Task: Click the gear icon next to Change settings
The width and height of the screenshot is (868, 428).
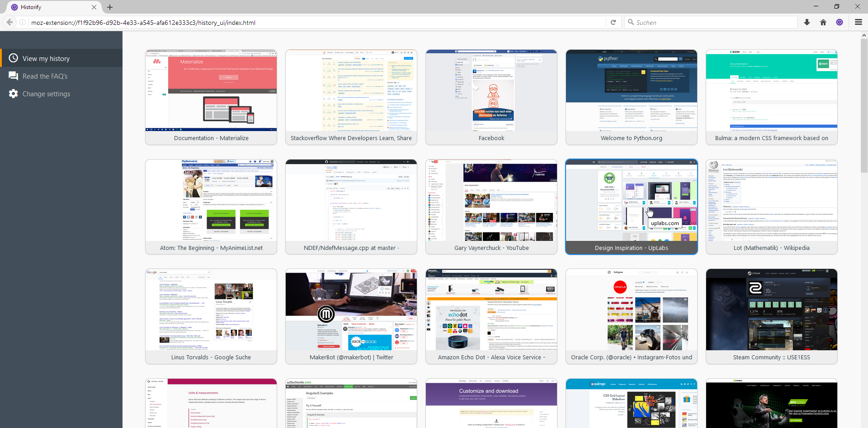Action: (14, 94)
